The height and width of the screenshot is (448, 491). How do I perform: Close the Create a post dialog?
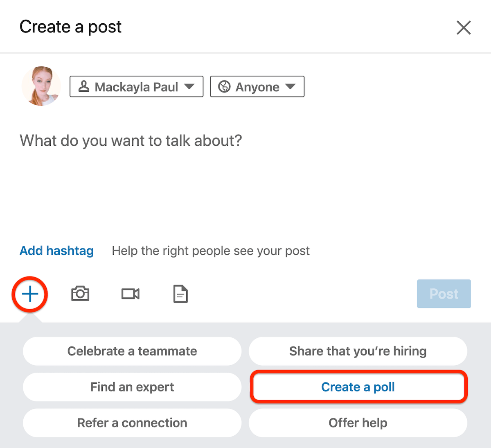(464, 28)
